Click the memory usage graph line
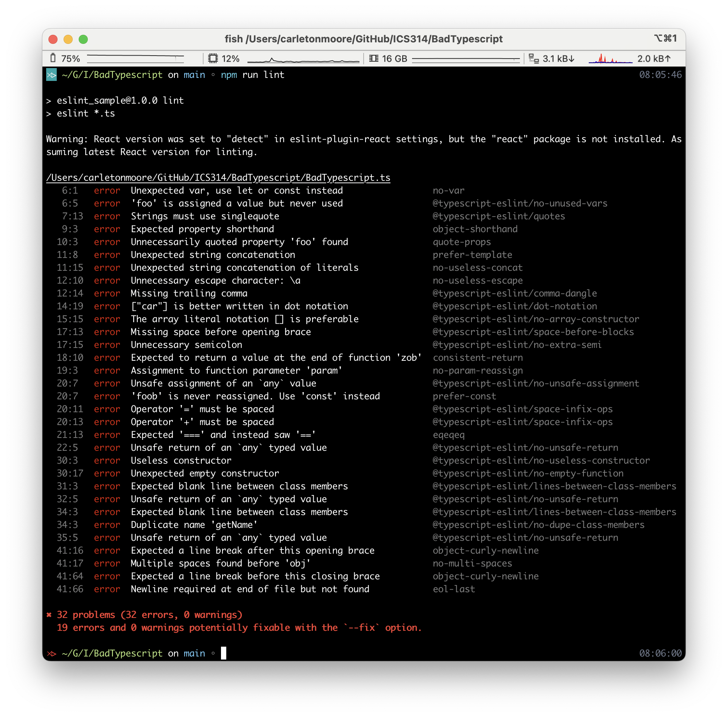Image resolution: width=728 pixels, height=717 pixels. 465,59
